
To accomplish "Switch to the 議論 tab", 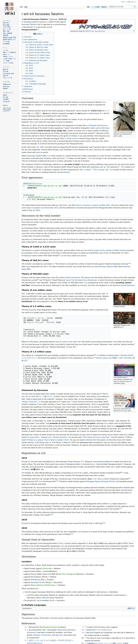I will tap(26, 7).
